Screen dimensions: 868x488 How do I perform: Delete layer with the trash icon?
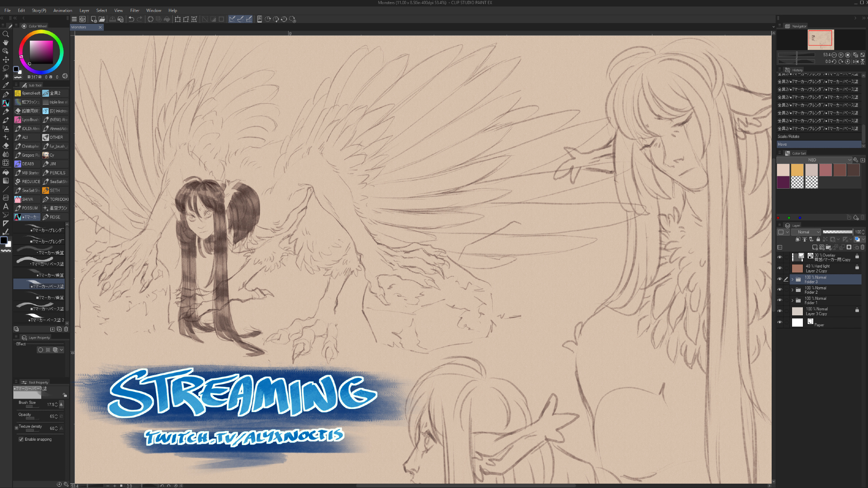862,247
